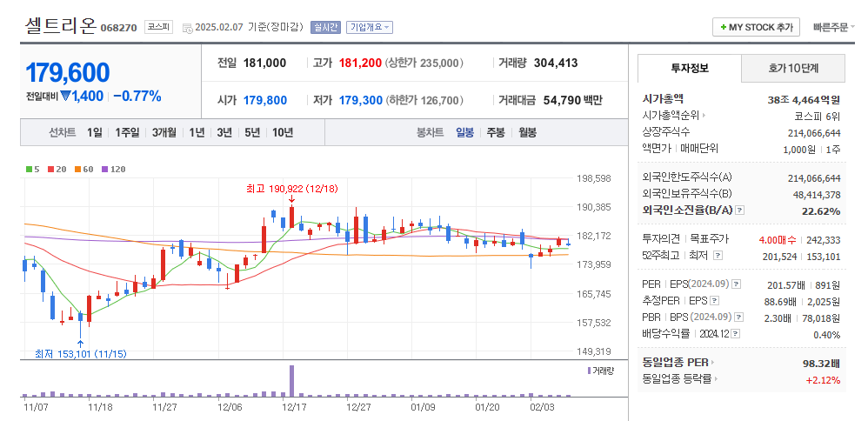Select the 일봉 candlestick chart
The image size is (868, 421).
[464, 132]
